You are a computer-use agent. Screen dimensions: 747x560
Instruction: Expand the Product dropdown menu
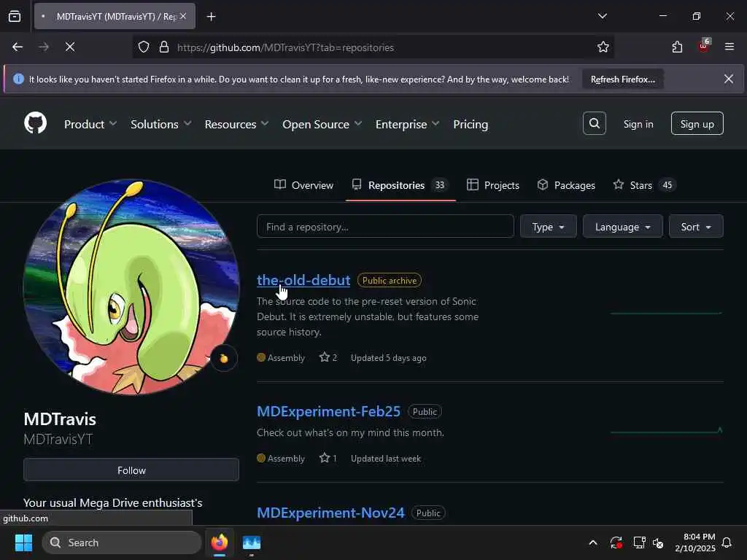(x=90, y=124)
